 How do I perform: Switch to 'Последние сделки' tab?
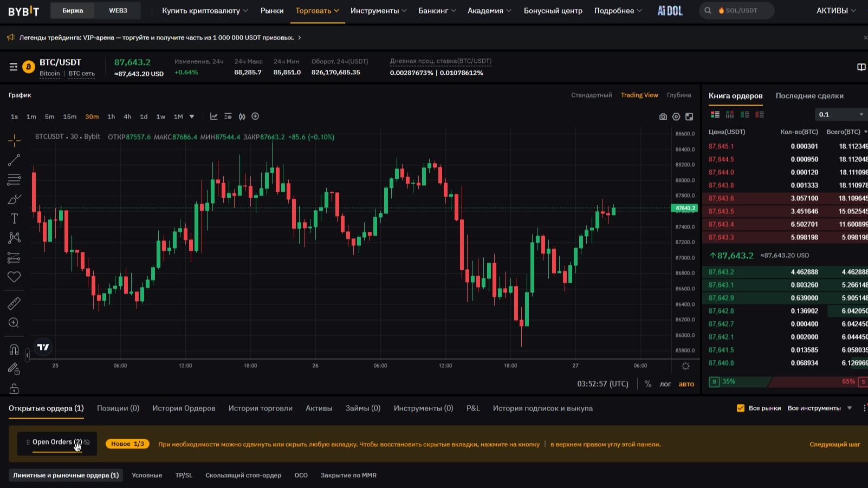click(809, 96)
